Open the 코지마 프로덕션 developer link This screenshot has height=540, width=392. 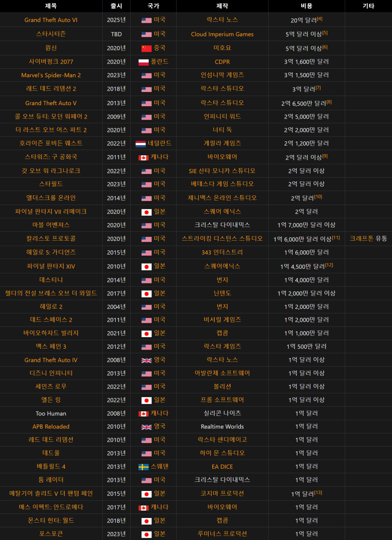click(222, 493)
